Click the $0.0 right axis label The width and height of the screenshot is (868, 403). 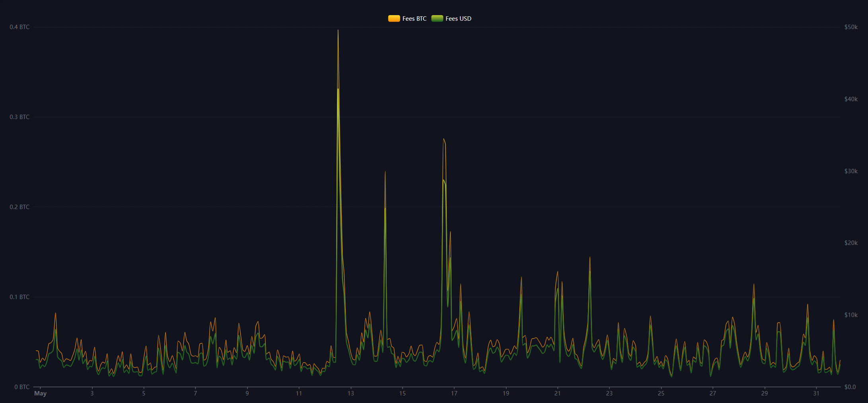pyautogui.click(x=850, y=387)
